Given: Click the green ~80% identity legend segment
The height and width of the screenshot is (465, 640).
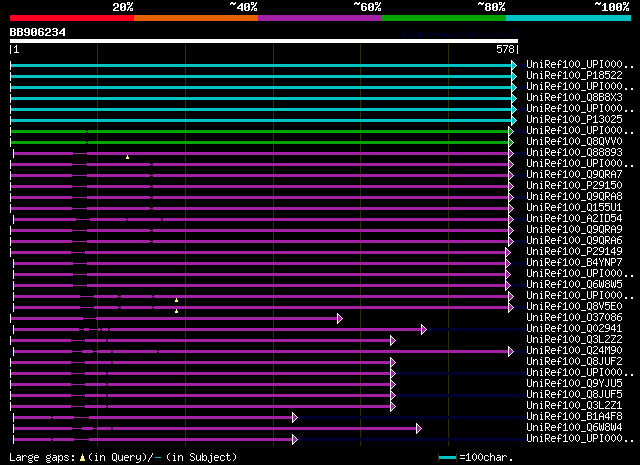Looking at the screenshot, I should 444,18.
